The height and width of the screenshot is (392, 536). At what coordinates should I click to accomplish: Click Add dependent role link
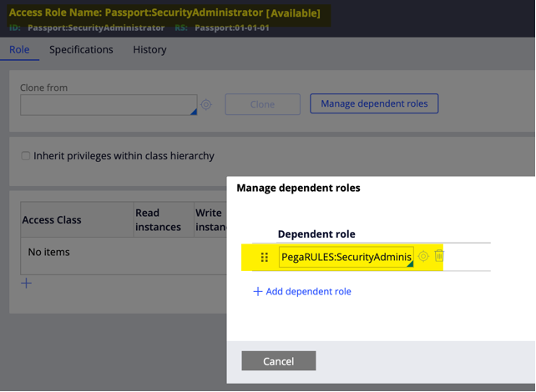tap(302, 291)
